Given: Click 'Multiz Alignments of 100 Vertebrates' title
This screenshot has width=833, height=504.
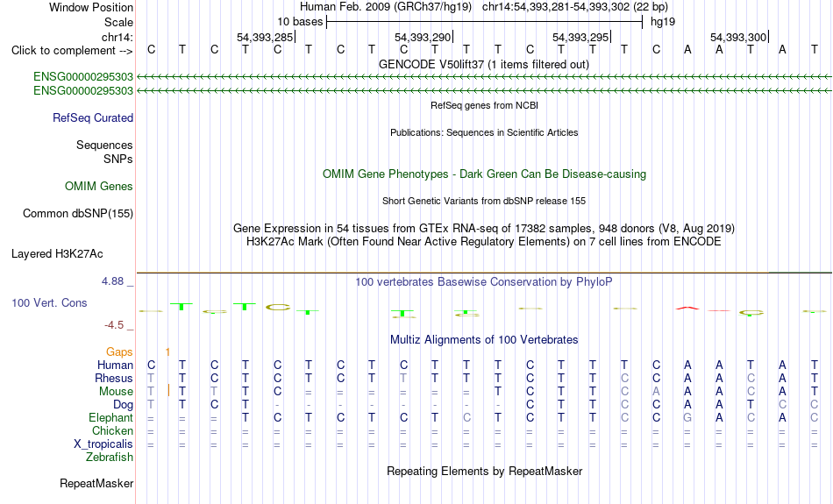Looking at the screenshot, I should tap(484, 340).
